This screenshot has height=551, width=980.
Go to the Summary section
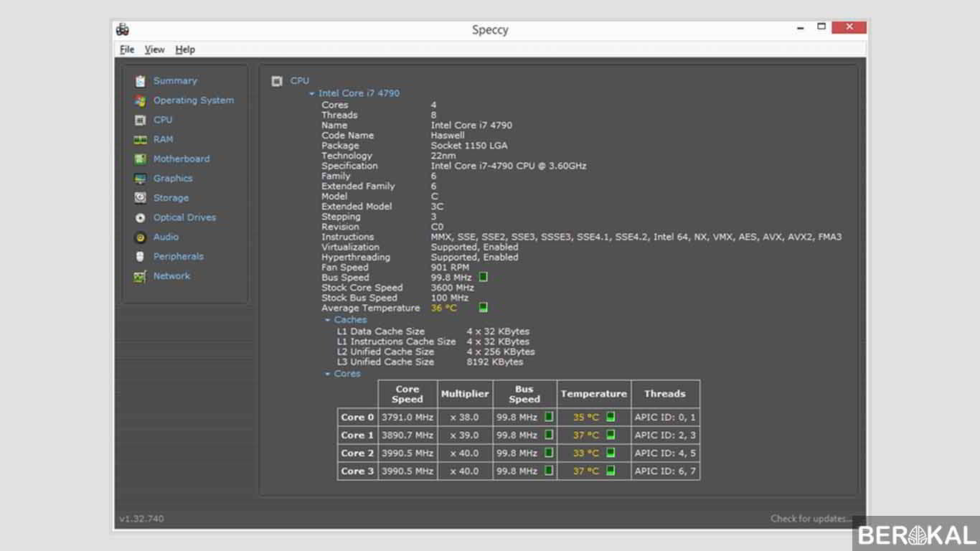(175, 81)
